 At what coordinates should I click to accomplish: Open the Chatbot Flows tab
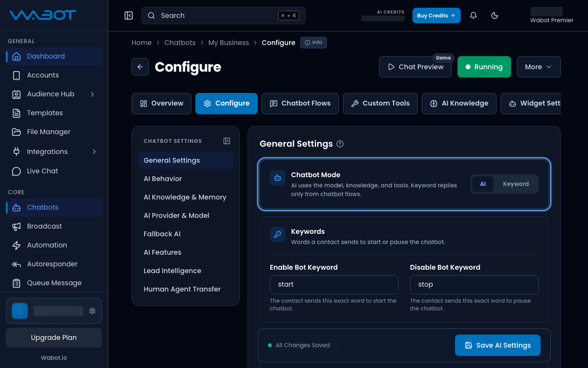click(300, 104)
